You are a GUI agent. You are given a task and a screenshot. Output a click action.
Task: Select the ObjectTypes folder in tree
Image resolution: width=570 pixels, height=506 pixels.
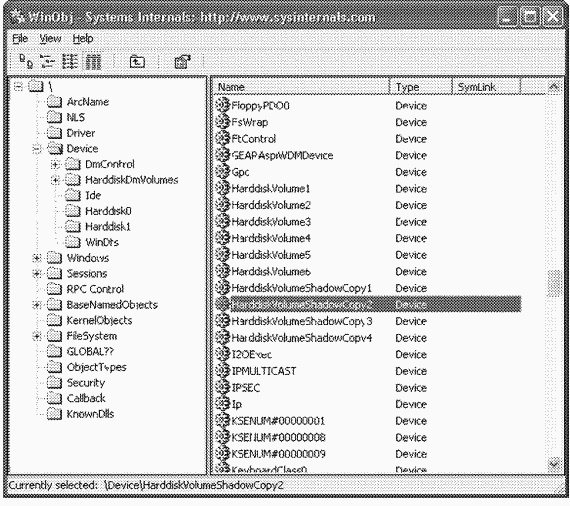click(x=97, y=367)
